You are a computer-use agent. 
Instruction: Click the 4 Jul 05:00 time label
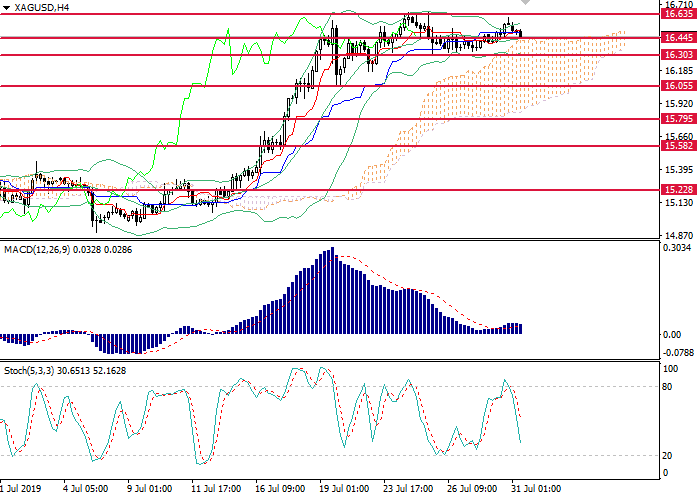(x=85, y=488)
